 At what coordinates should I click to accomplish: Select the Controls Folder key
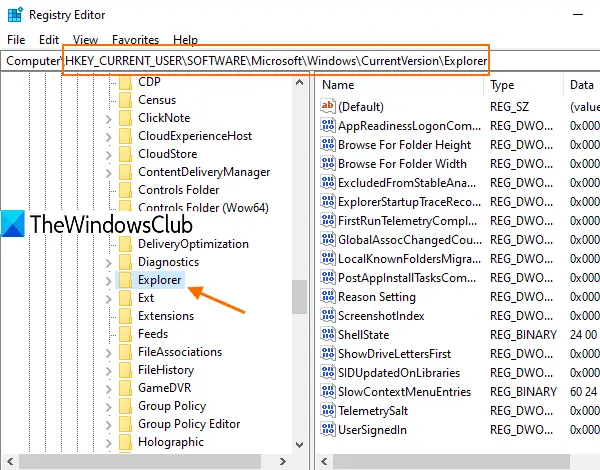pyautogui.click(x=179, y=190)
